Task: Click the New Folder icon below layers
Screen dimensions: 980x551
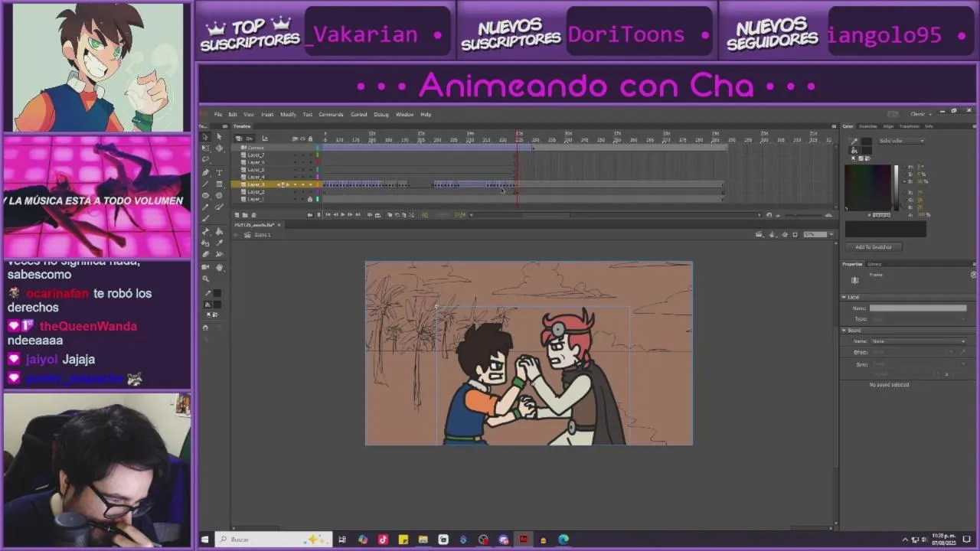Action: pos(245,215)
